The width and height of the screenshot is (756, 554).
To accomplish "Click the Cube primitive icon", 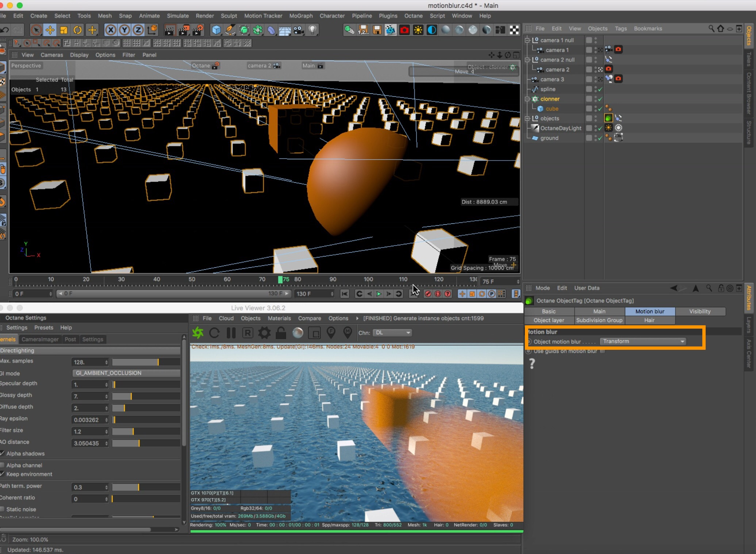I will click(216, 30).
